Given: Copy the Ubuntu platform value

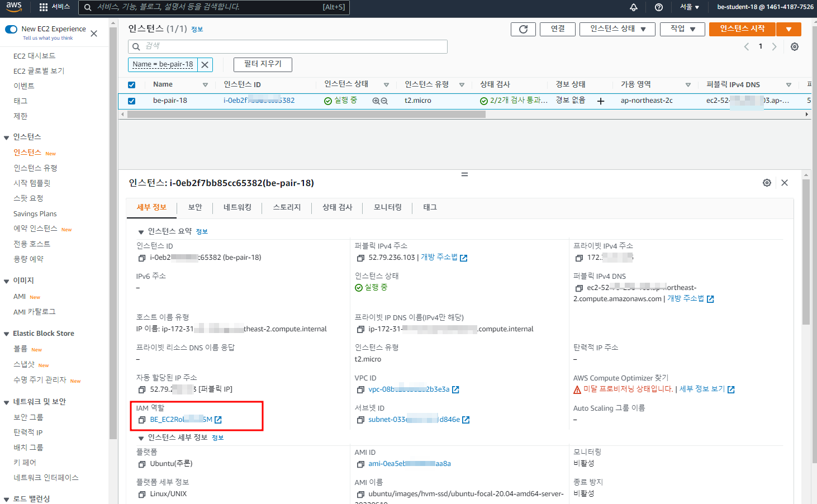Looking at the screenshot, I should (142, 464).
